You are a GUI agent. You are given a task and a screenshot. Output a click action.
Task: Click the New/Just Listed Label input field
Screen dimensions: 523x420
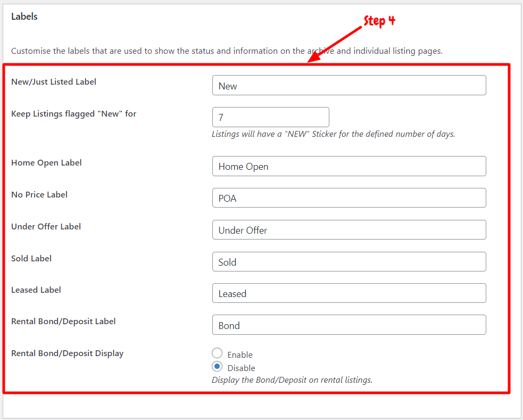coord(349,85)
